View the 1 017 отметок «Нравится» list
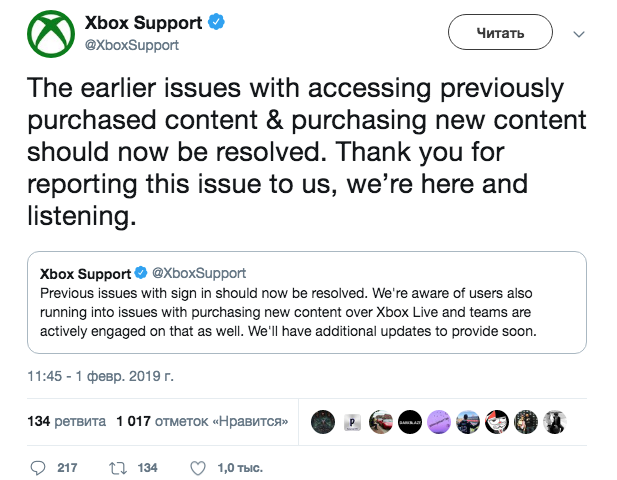Viewport: 617px width, 480px height. pos(203,421)
